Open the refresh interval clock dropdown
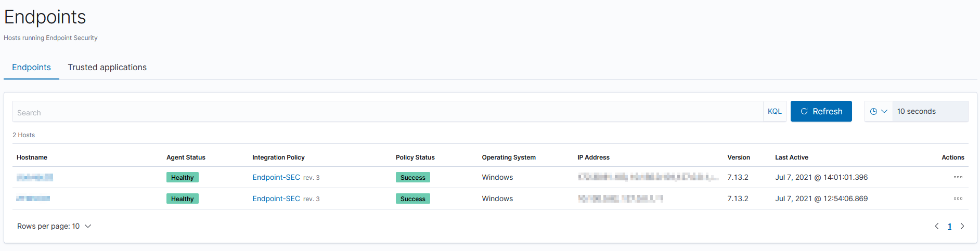 [x=879, y=111]
